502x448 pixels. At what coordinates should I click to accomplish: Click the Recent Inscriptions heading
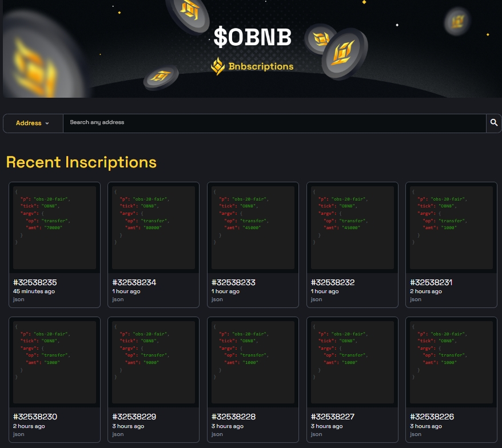point(81,162)
